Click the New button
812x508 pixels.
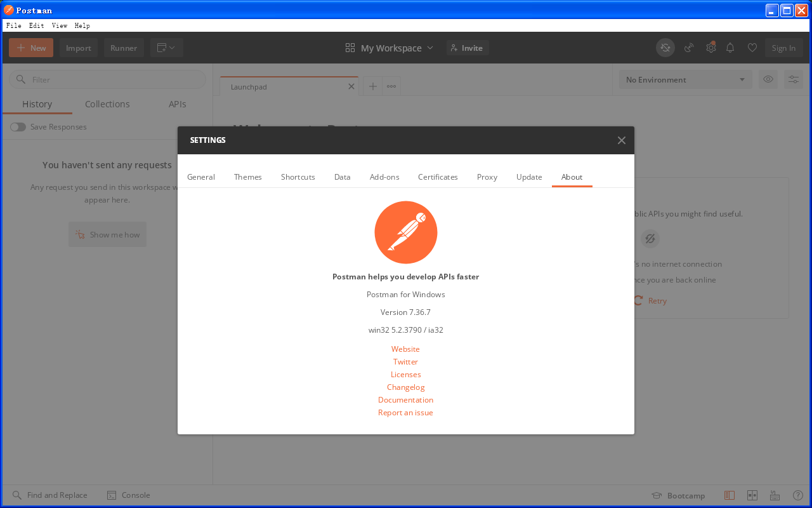pos(31,48)
